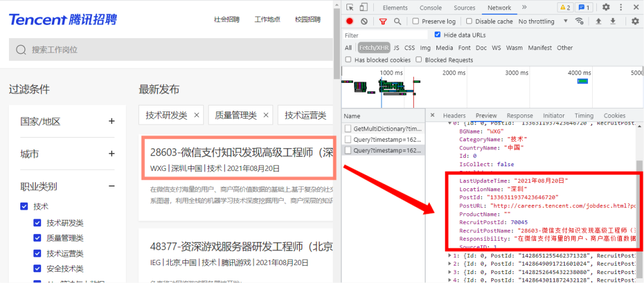
Task: Filter requests by JS type
Action: (397, 48)
